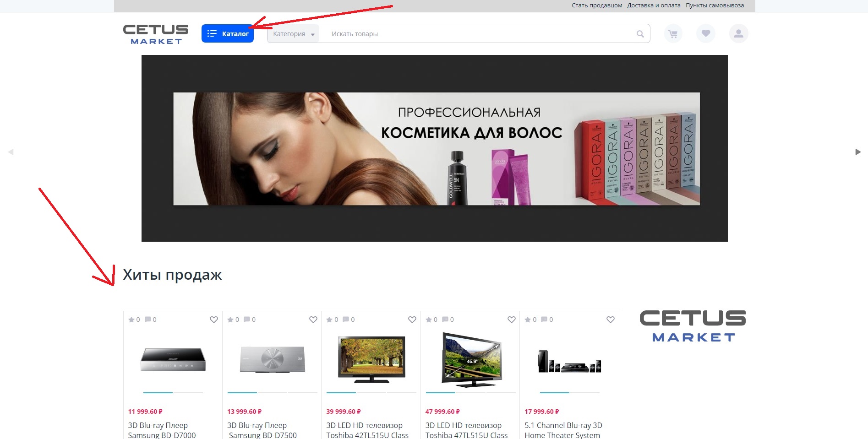This screenshot has height=439, width=868.
Task: Click the Стать продавцом link
Action: (x=597, y=5)
